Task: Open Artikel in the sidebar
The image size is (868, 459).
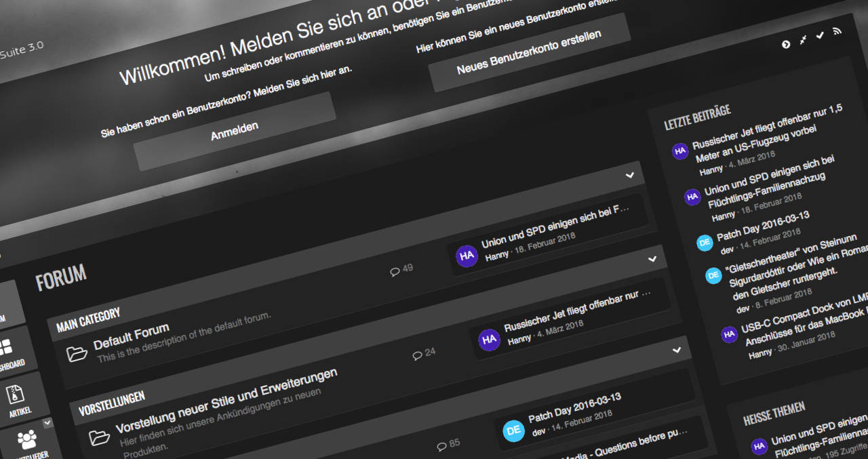Action: [x=18, y=399]
